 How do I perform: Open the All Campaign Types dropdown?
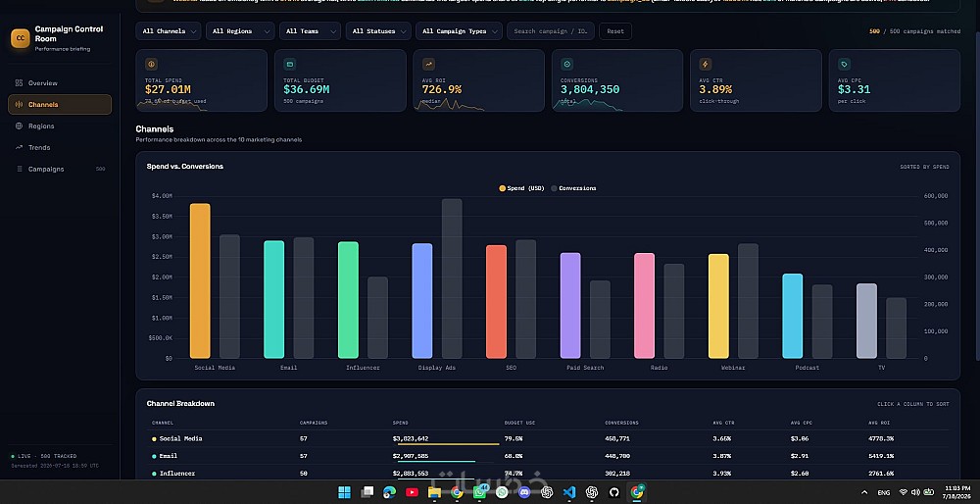coord(460,31)
